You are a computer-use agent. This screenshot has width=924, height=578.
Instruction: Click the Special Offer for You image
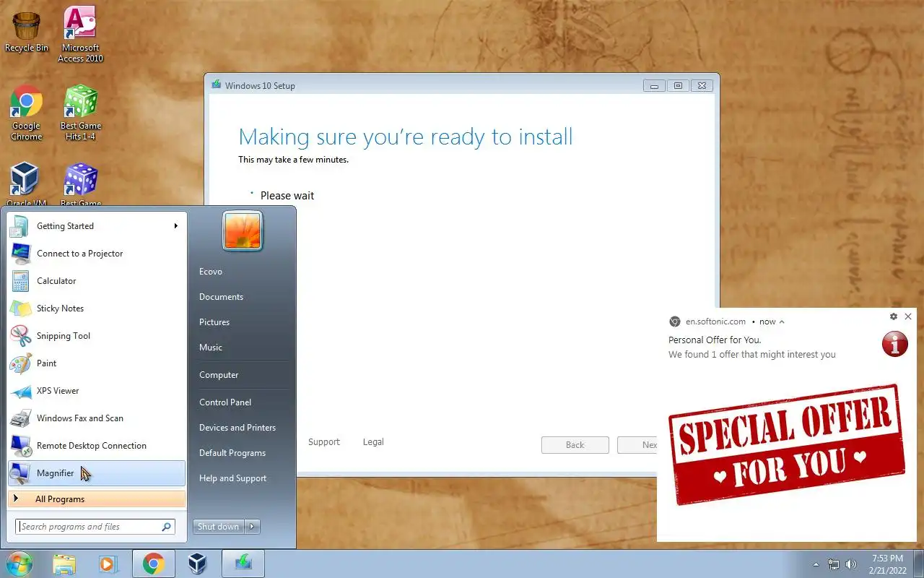pos(787,444)
